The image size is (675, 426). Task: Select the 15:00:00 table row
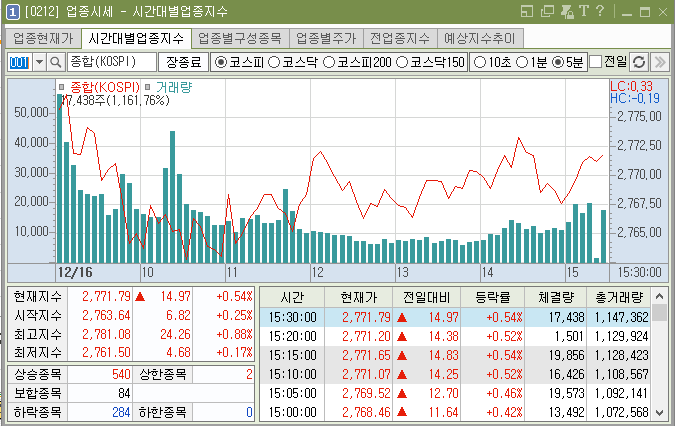click(x=455, y=412)
